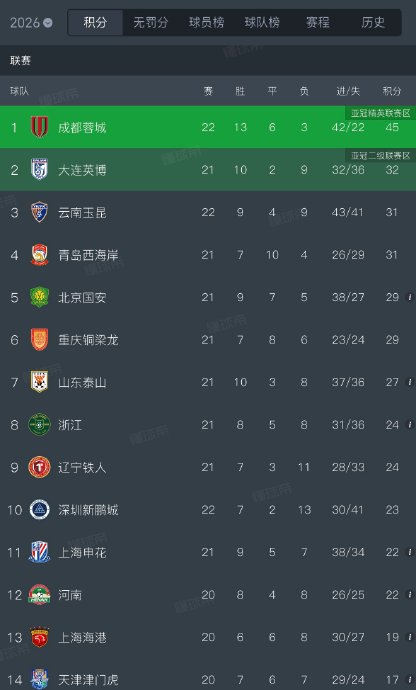Switch to the 无罚分 tab
Screen dimensions: 416x690
(151, 22)
